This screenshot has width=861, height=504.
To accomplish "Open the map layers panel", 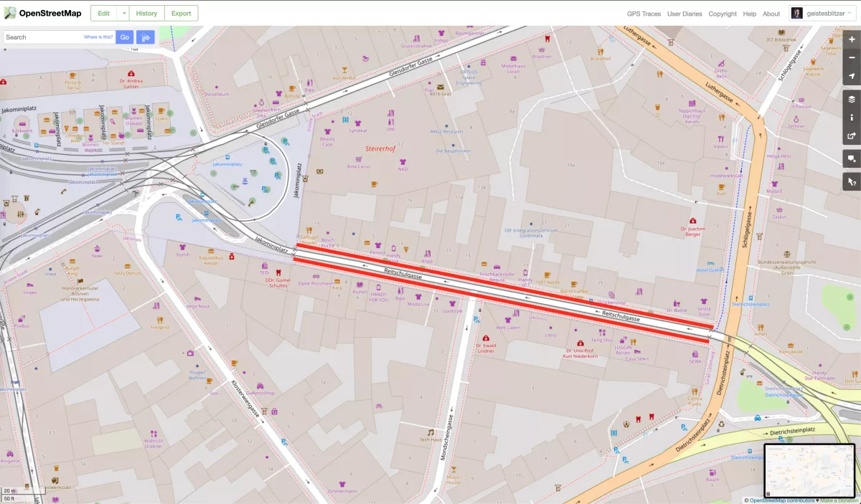I will click(852, 100).
